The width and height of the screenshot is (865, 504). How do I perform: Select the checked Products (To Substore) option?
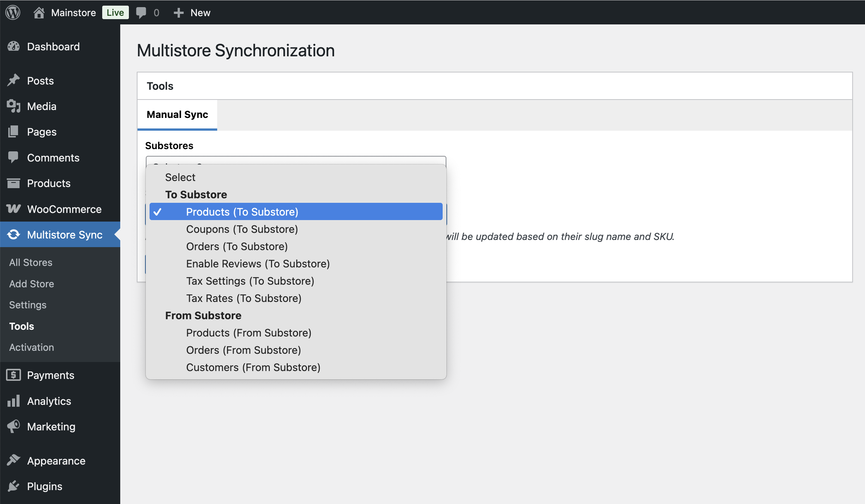point(242,212)
